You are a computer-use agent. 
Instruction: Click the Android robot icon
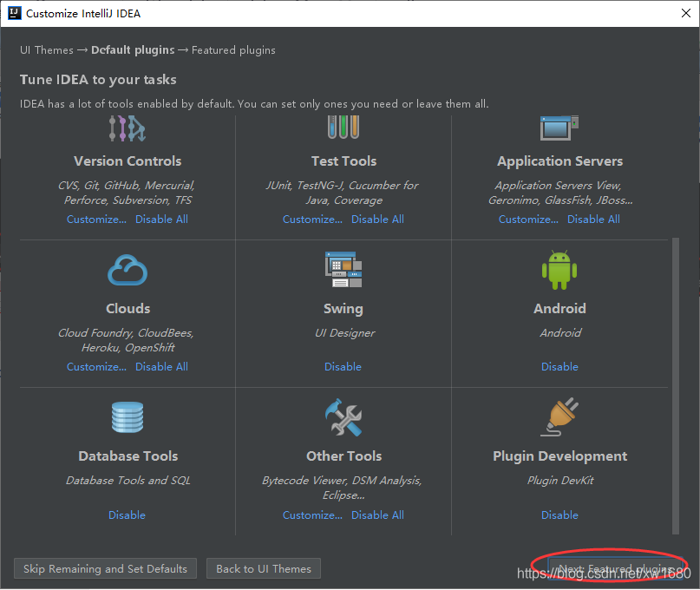(x=559, y=270)
